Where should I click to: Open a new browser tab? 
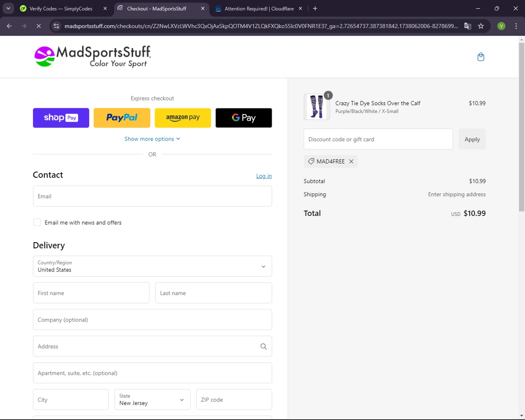point(315,8)
